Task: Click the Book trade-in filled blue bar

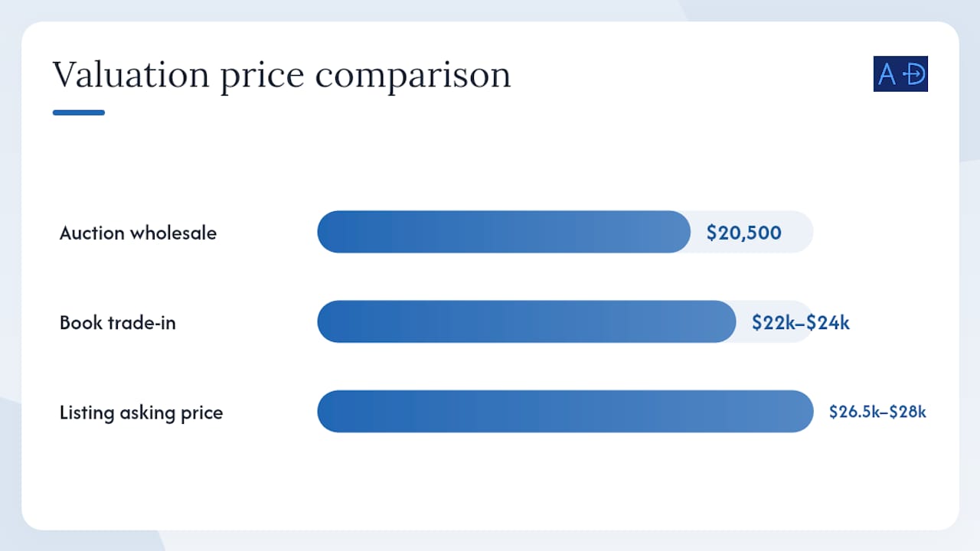Action: (x=527, y=321)
